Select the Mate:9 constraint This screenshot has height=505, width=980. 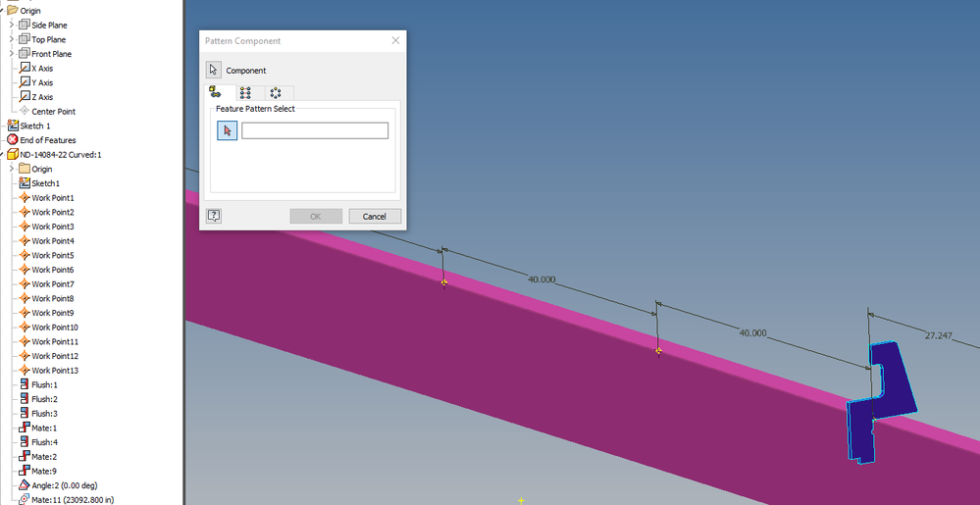pyautogui.click(x=44, y=471)
